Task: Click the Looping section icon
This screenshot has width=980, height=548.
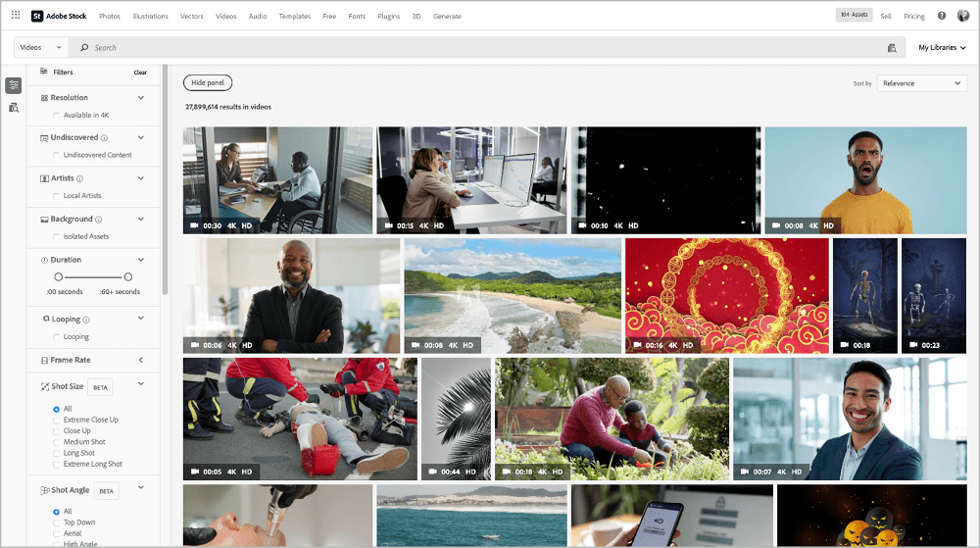Action: [46, 319]
